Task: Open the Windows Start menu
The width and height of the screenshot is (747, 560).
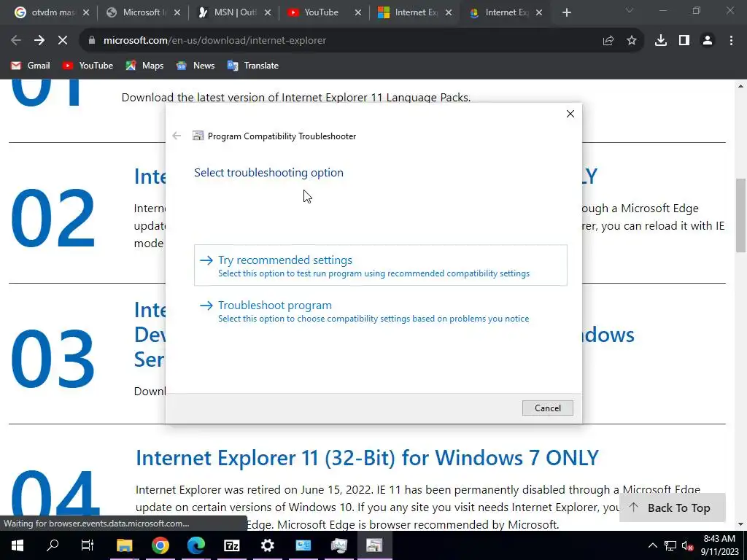Action: pyautogui.click(x=18, y=545)
